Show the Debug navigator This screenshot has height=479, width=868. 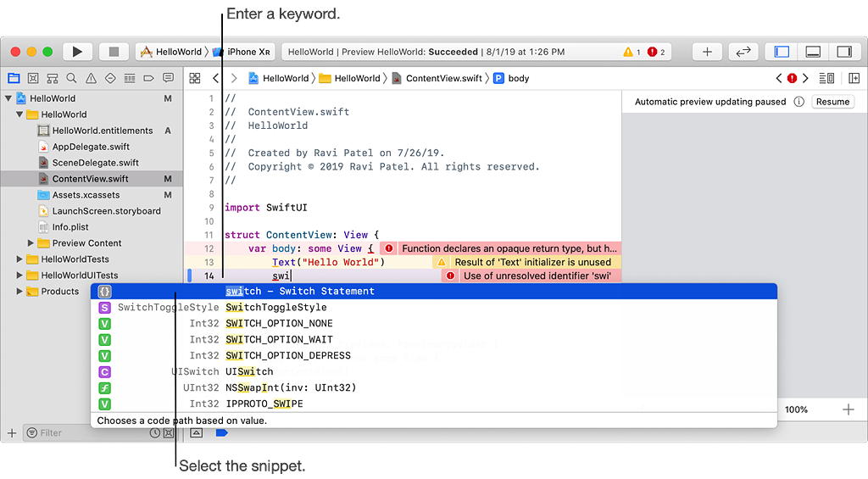(130, 78)
